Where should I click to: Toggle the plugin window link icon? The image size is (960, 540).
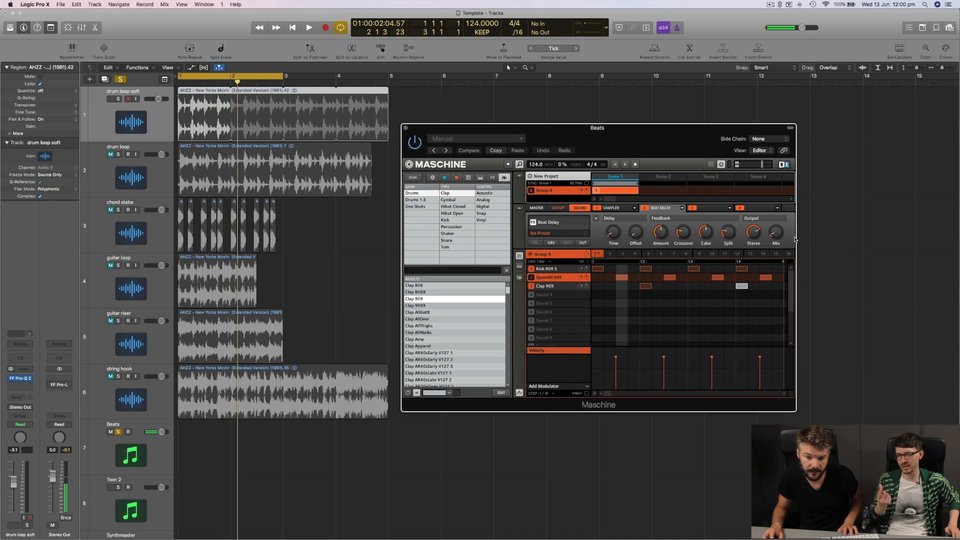[784, 150]
